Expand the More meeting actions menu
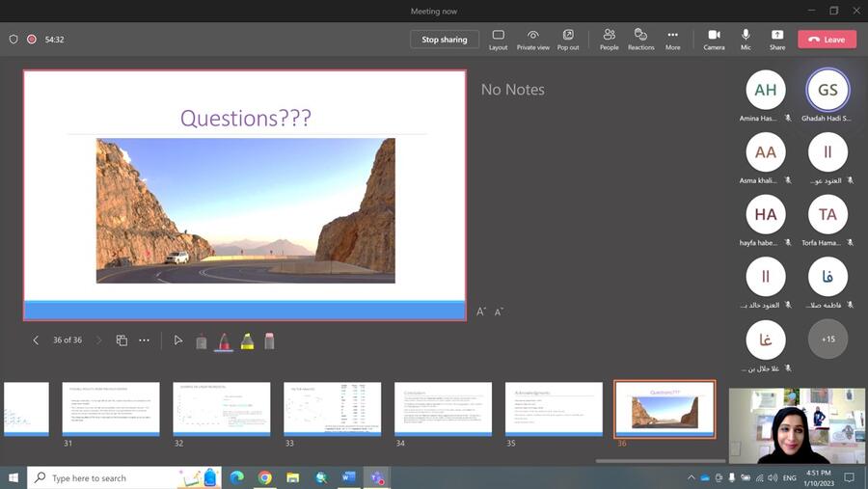The height and width of the screenshot is (489, 868). pyautogui.click(x=672, y=39)
